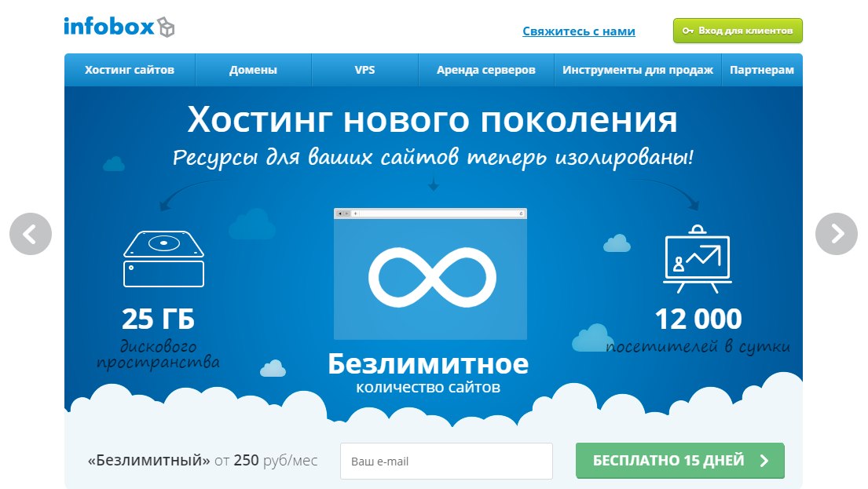Open the Партнерам tab
The width and height of the screenshot is (868, 489).
(x=761, y=70)
